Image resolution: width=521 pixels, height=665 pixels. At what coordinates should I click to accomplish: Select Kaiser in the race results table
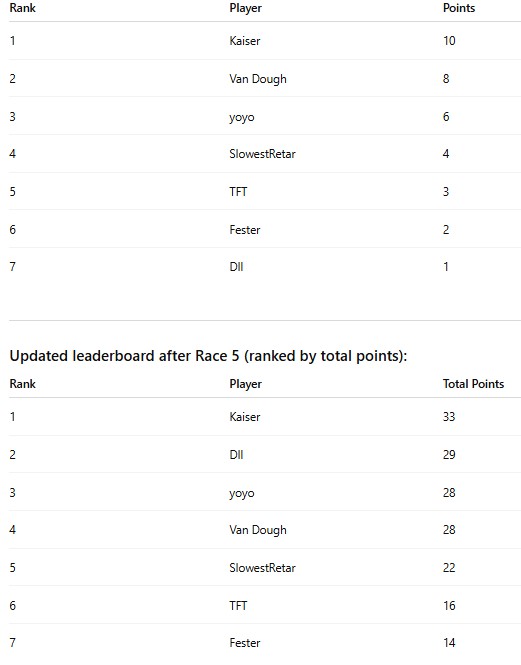tap(245, 41)
